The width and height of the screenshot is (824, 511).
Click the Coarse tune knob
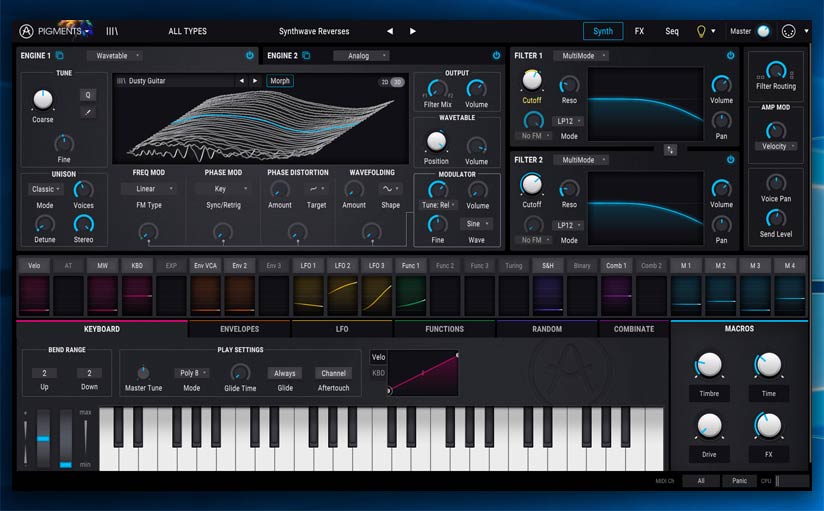coord(43,99)
